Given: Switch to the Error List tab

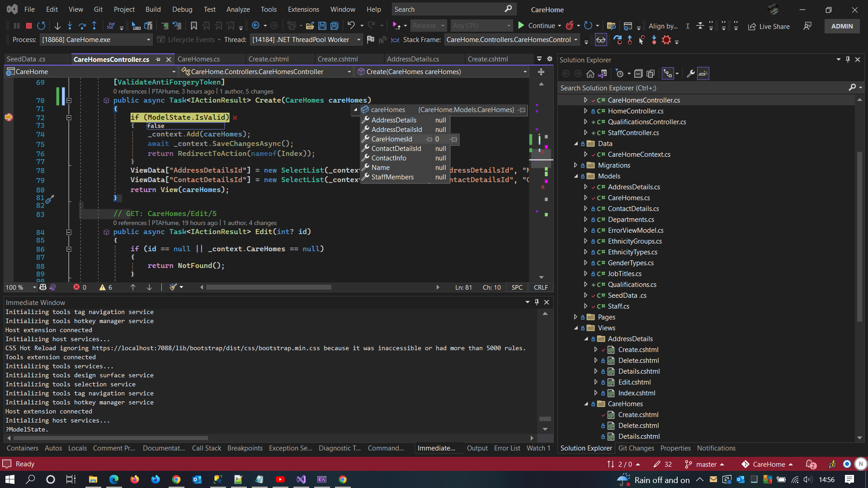Looking at the screenshot, I should pyautogui.click(x=507, y=447).
